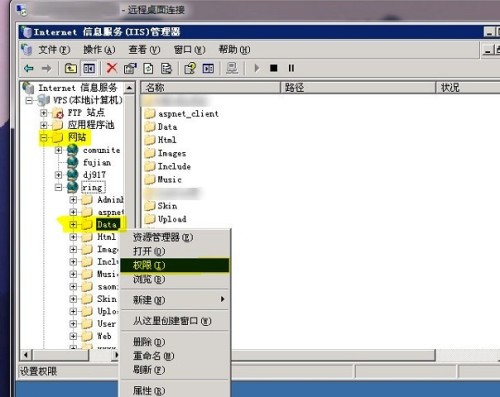Screen dimensions: 500x397
Task: Select the Web folder in the tree
Action: (104, 336)
